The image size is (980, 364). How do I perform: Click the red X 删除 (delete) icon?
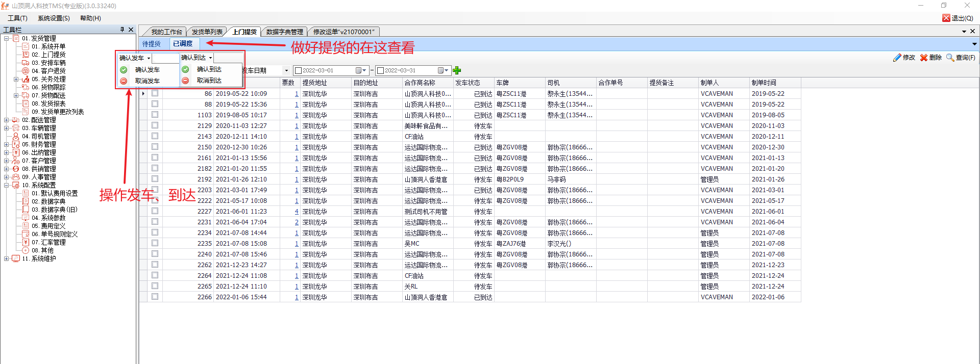tap(924, 58)
